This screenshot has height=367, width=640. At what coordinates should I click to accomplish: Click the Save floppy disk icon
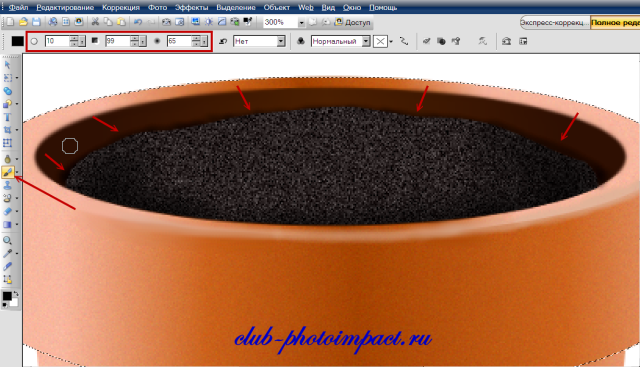point(36,22)
